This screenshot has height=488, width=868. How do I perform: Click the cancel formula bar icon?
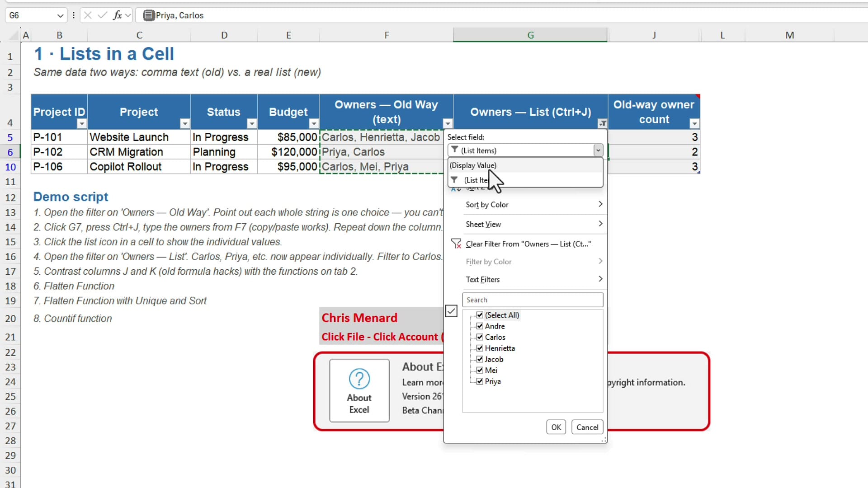tap(88, 15)
